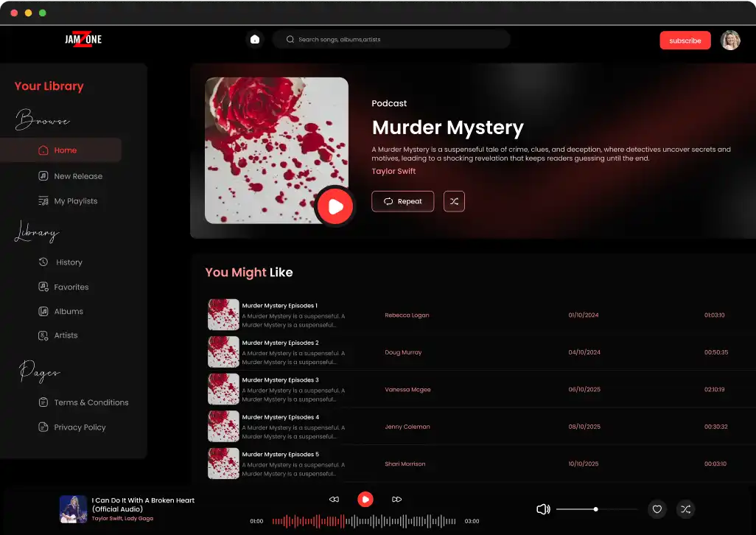The height and width of the screenshot is (535, 756).
Task: Open Murder Mystery Episodes 3
Action: [x=280, y=380]
